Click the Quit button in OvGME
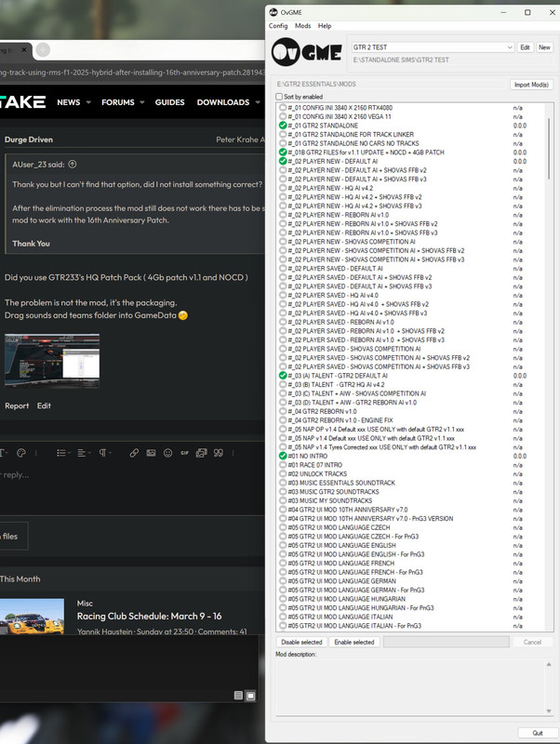560x744 pixels. click(538, 733)
